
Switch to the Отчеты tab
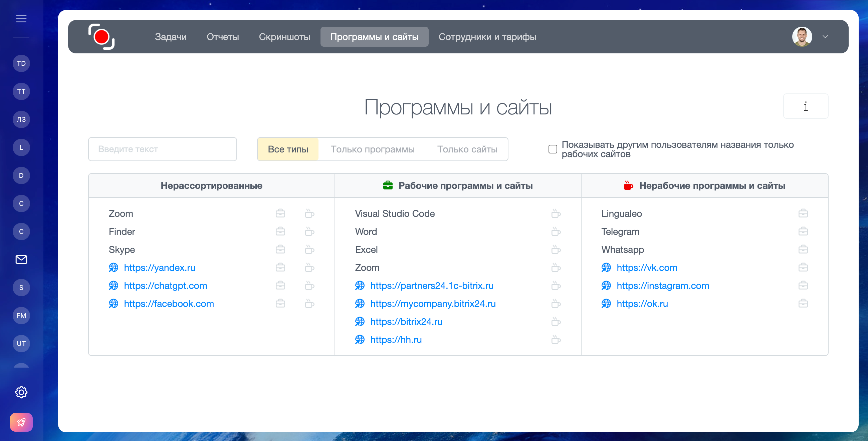[222, 37]
